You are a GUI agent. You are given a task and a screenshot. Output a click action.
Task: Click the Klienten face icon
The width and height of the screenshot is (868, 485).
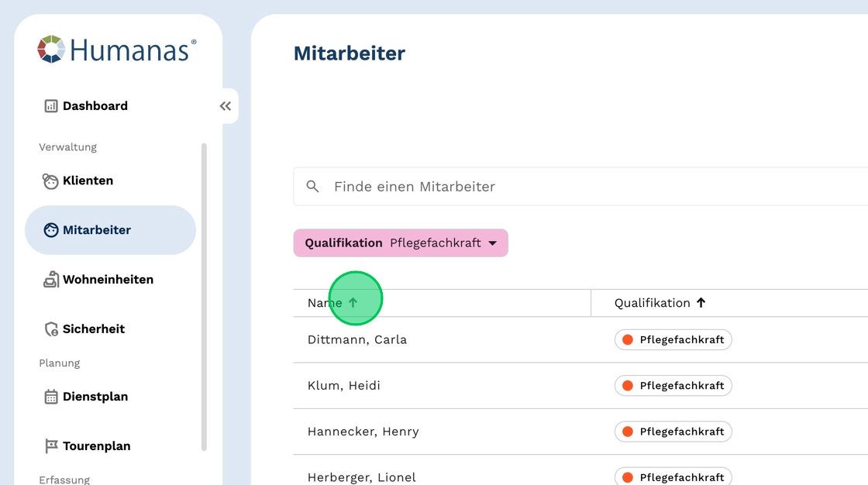[50, 181]
